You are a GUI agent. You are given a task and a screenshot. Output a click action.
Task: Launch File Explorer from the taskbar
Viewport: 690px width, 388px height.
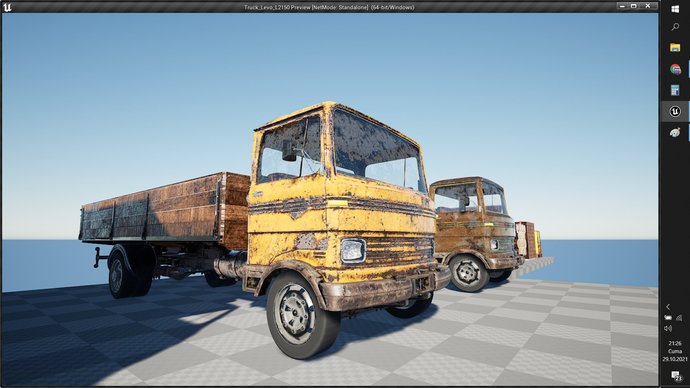click(675, 48)
